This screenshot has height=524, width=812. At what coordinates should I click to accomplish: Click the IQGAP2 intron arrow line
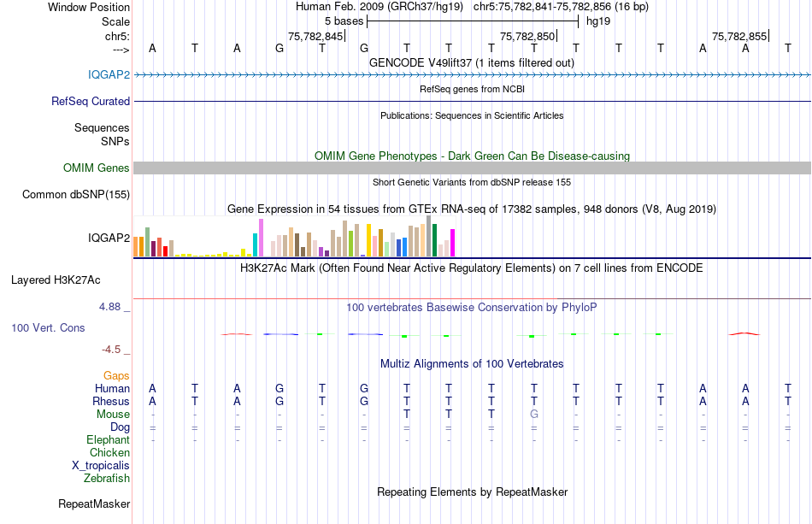point(473,75)
